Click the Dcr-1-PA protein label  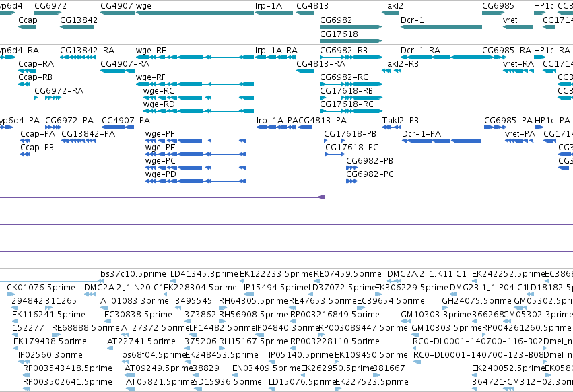[x=422, y=134]
